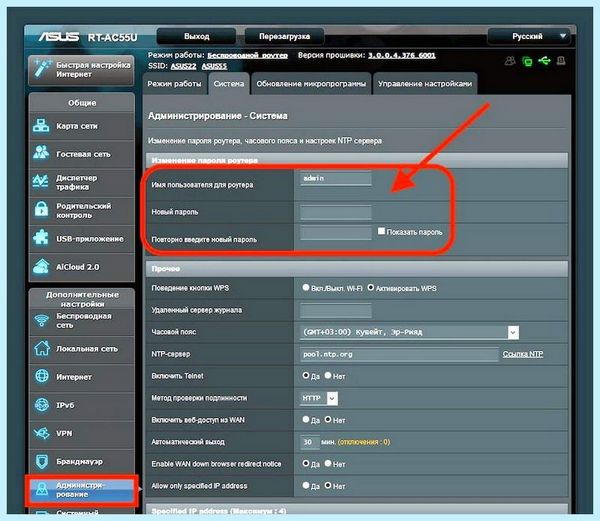Click the Новый пароль input field
Viewport: 600px width, 521px height.
pyautogui.click(x=336, y=212)
